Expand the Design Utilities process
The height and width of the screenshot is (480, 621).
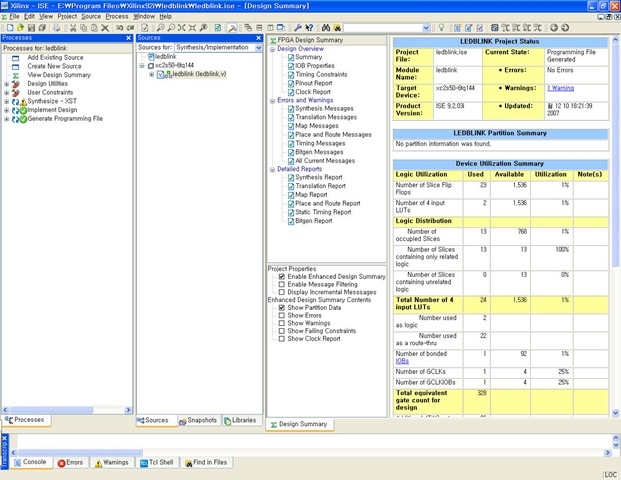pos(6,84)
